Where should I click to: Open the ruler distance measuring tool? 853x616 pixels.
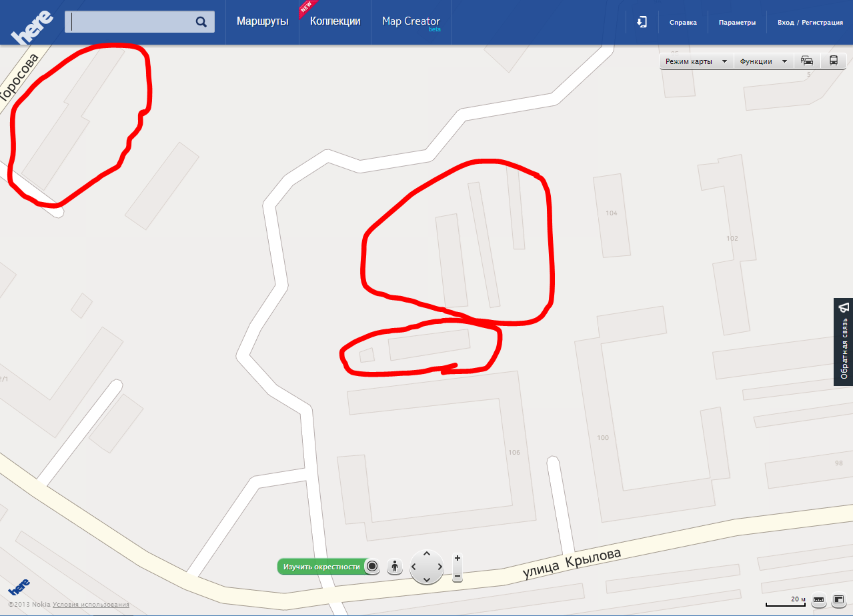coord(818,601)
